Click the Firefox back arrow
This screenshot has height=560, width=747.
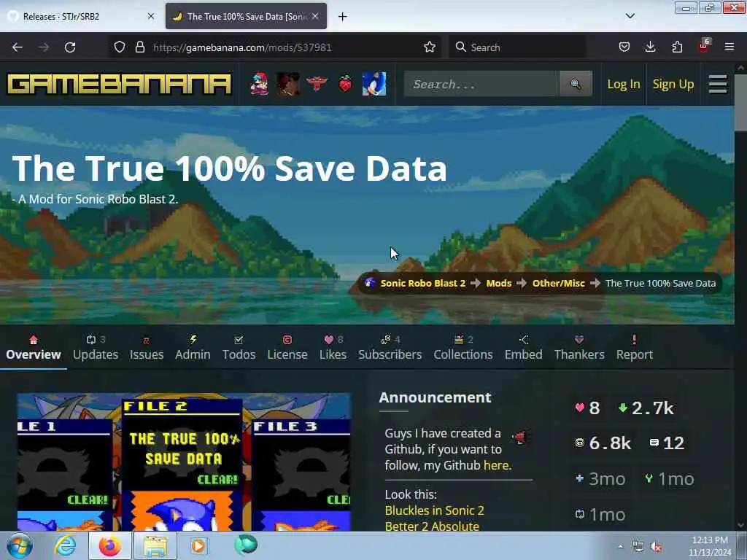click(18, 47)
